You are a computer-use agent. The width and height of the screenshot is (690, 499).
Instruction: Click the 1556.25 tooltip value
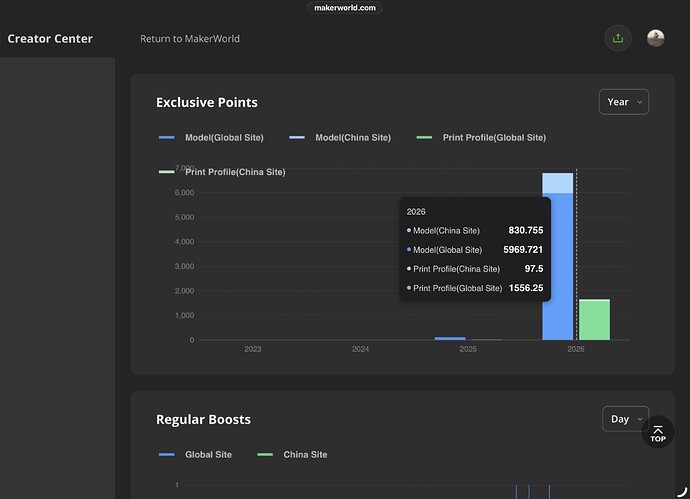526,288
